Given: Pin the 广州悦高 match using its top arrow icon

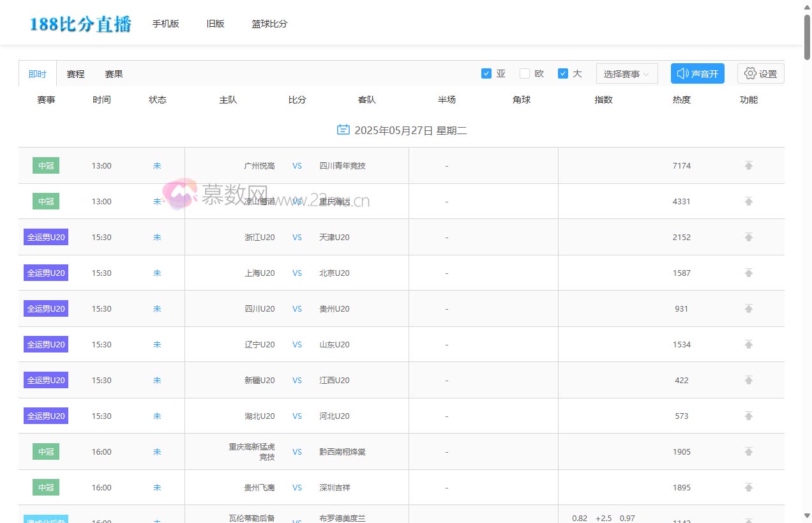Looking at the screenshot, I should click(748, 165).
